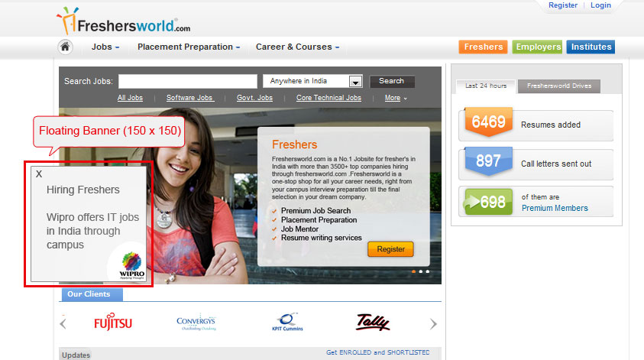
Task: Open the Anywhere in India location dropdown
Action: coord(312,81)
